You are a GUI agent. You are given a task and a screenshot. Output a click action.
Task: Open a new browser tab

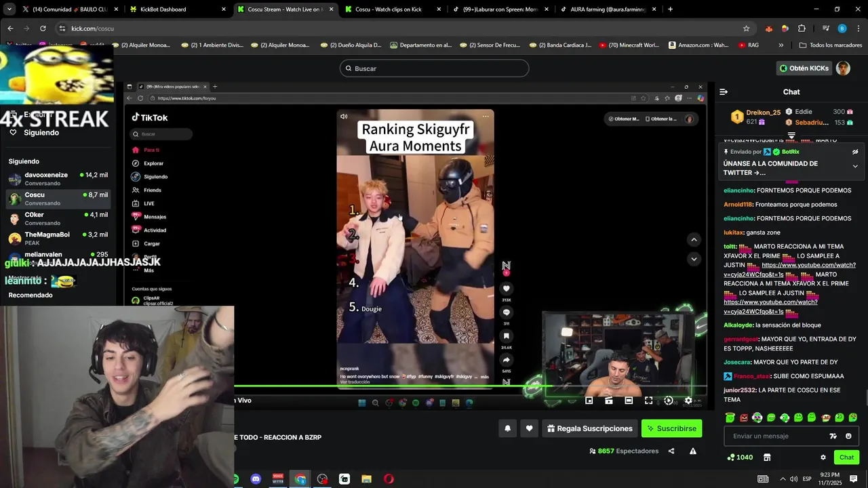pyautogui.click(x=670, y=9)
